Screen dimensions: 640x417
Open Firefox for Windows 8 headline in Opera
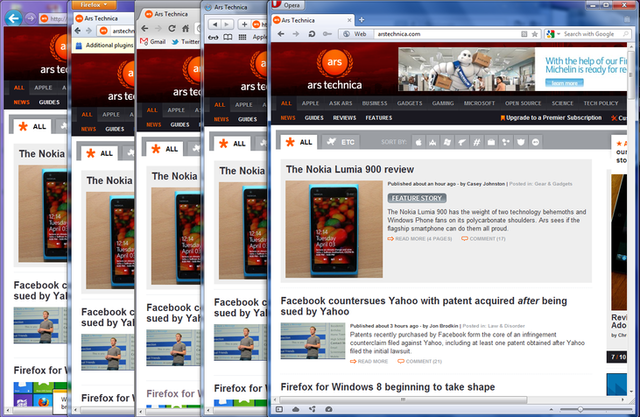pos(388,387)
